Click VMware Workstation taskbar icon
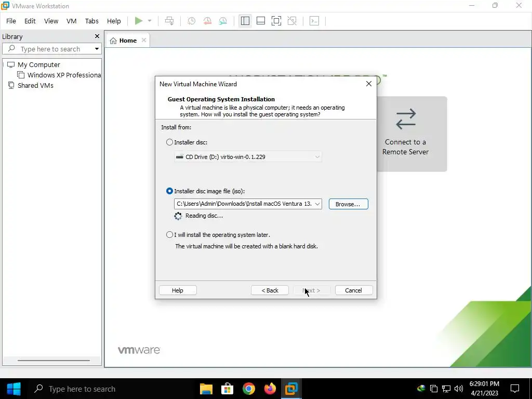Screen dimensions: 532x399 pos(291,389)
